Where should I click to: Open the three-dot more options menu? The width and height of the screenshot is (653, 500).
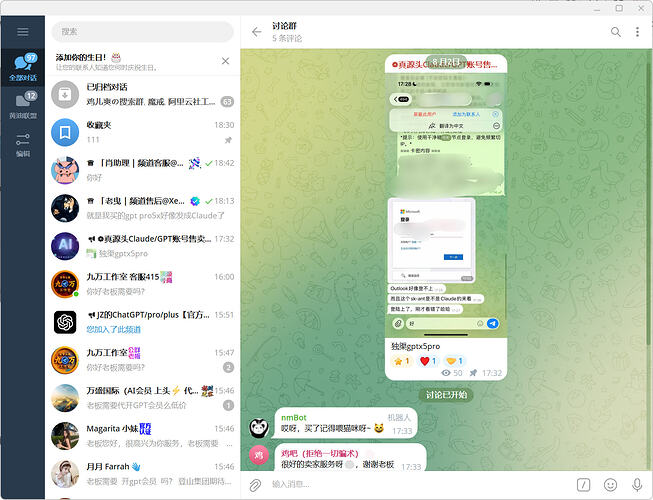point(637,32)
